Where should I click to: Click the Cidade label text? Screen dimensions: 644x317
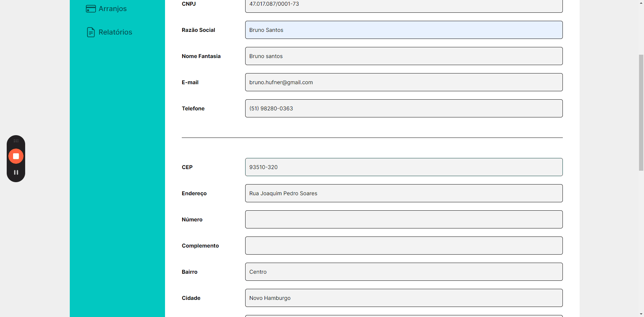191,298
